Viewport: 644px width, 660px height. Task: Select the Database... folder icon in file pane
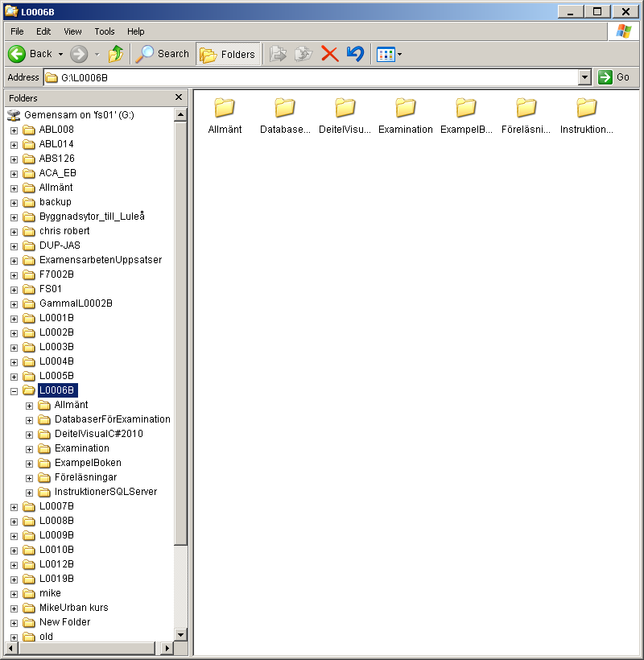pyautogui.click(x=285, y=108)
